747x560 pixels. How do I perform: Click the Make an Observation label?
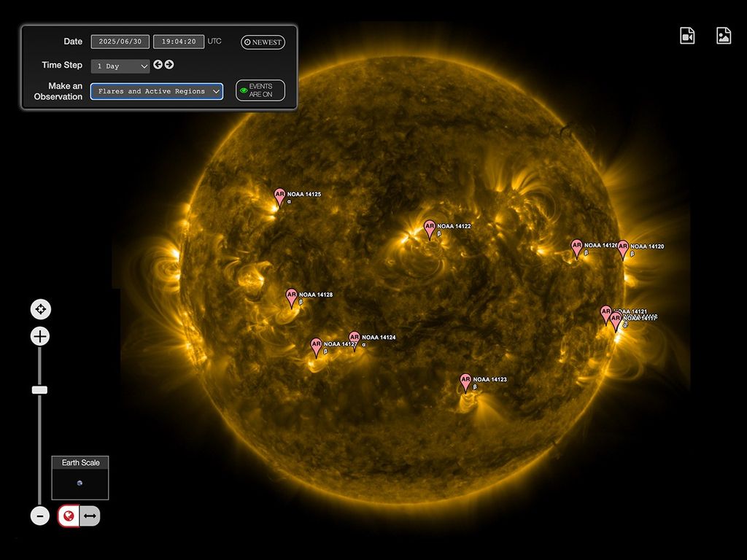(58, 91)
